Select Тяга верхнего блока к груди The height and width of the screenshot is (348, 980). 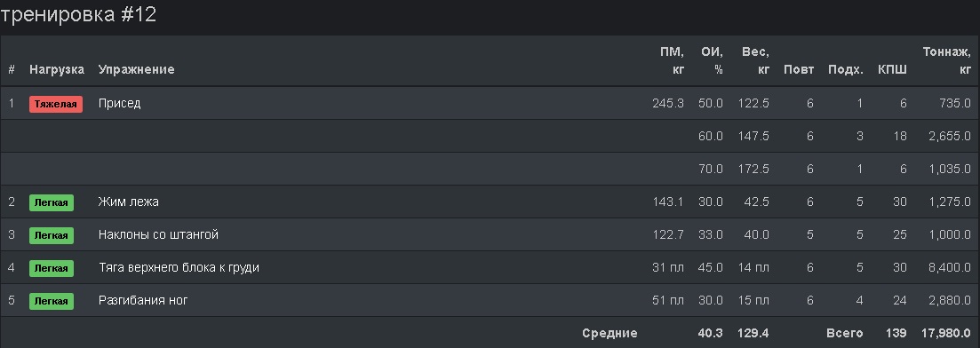click(179, 267)
